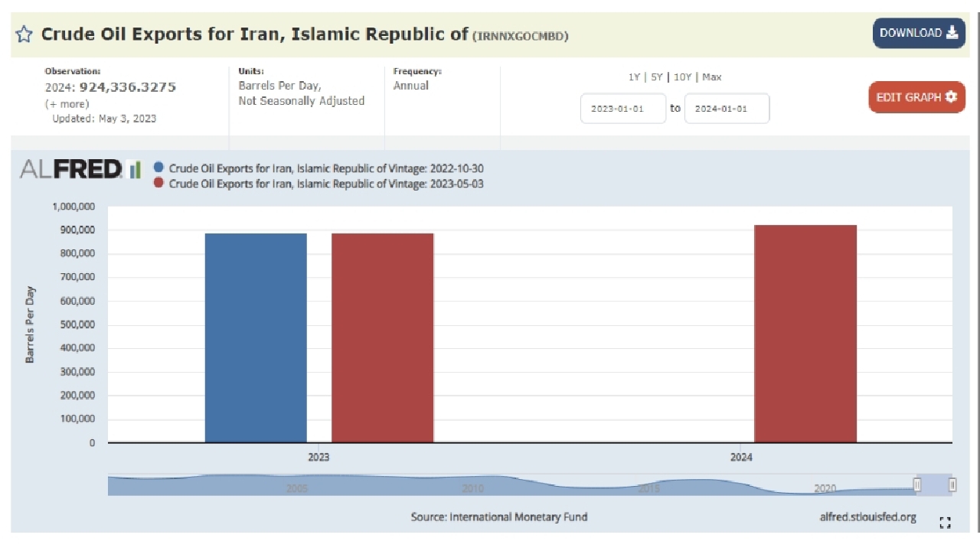This screenshot has width=980, height=551.
Task: Click the red 2023-05-03 vintage legend dot
Action: coord(158,184)
